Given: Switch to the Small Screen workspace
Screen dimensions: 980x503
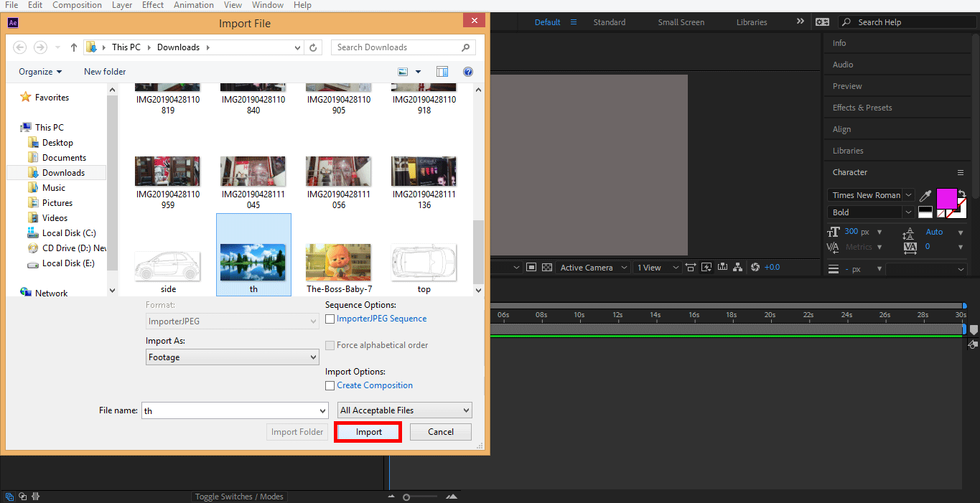Looking at the screenshot, I should 680,22.
